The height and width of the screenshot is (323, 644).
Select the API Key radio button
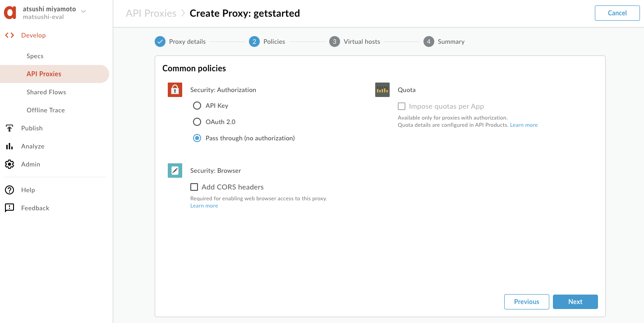pos(197,106)
